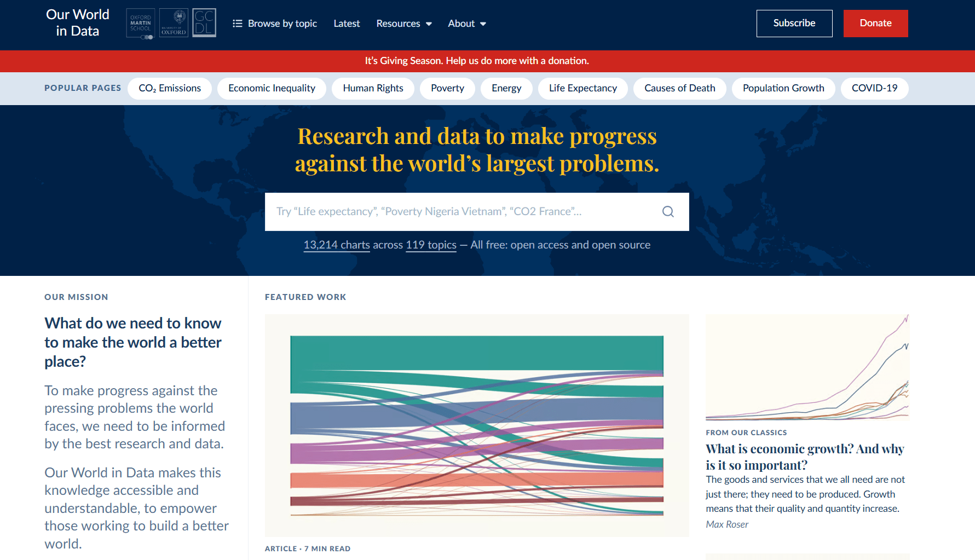Select the COVID-19 popular page
Screen dimensions: 975x560
(x=874, y=88)
